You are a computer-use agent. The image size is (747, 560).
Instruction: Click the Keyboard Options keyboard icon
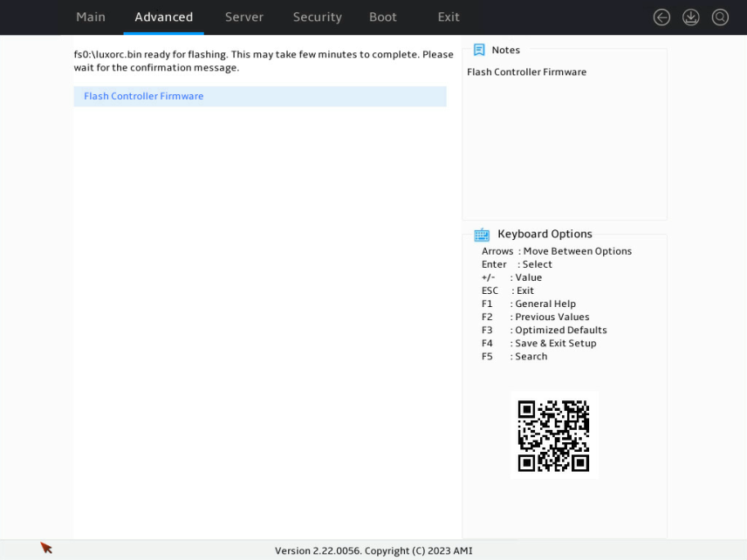tap(482, 235)
